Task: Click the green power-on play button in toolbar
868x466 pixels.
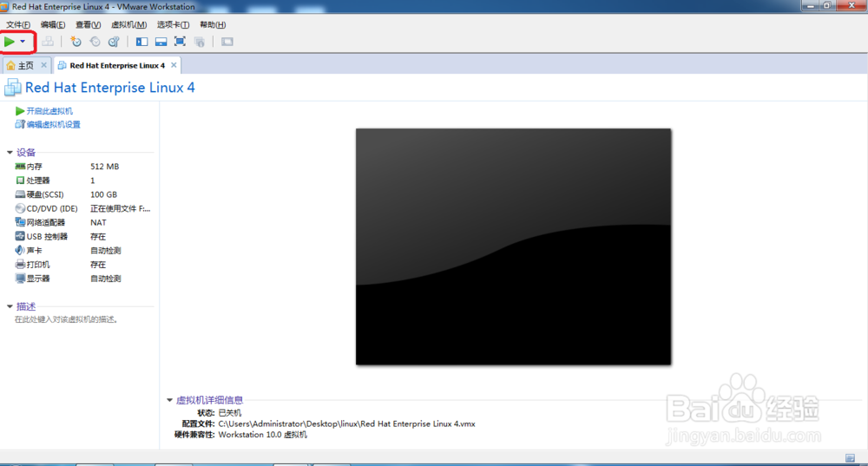Action: (x=10, y=42)
